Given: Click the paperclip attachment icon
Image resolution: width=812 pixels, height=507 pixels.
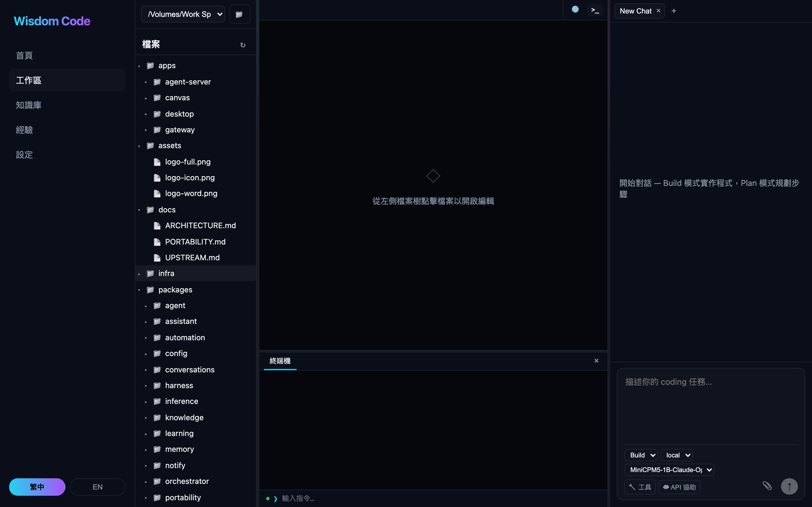Looking at the screenshot, I should pyautogui.click(x=767, y=486).
